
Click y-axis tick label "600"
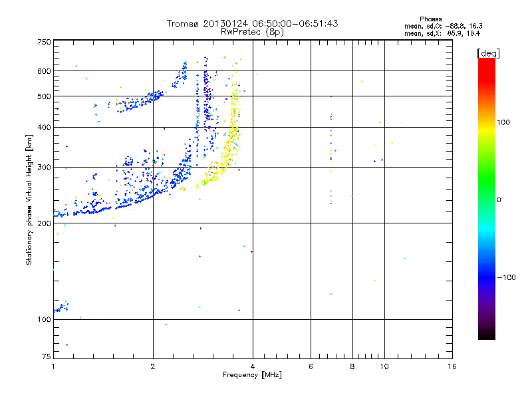44,71
